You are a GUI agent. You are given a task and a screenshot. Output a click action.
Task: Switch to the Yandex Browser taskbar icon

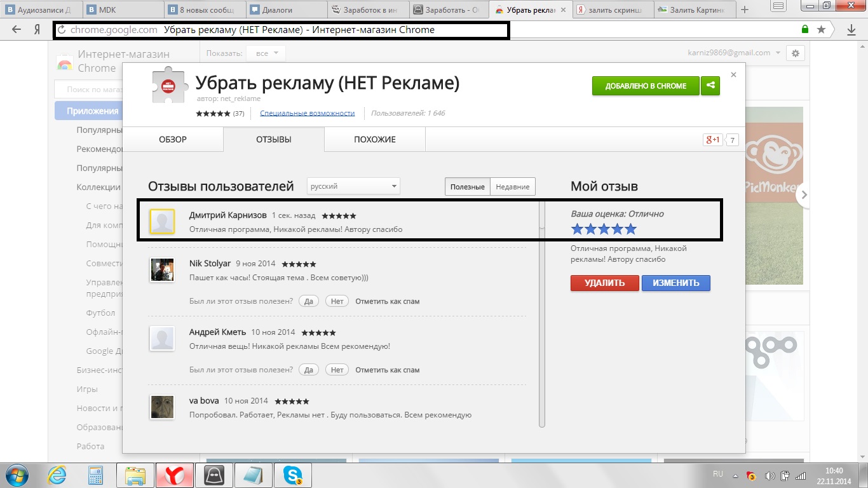[x=175, y=475]
